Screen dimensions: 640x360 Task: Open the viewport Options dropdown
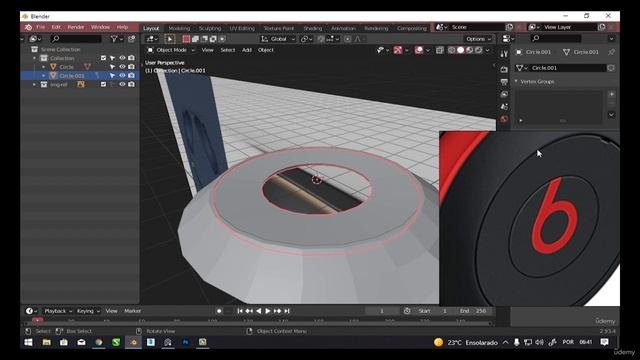[478, 39]
